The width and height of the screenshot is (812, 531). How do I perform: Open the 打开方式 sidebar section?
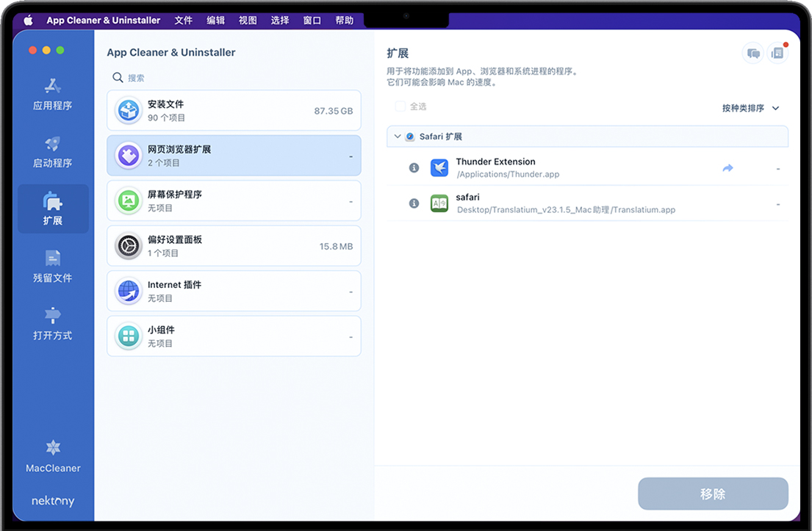pos(52,323)
